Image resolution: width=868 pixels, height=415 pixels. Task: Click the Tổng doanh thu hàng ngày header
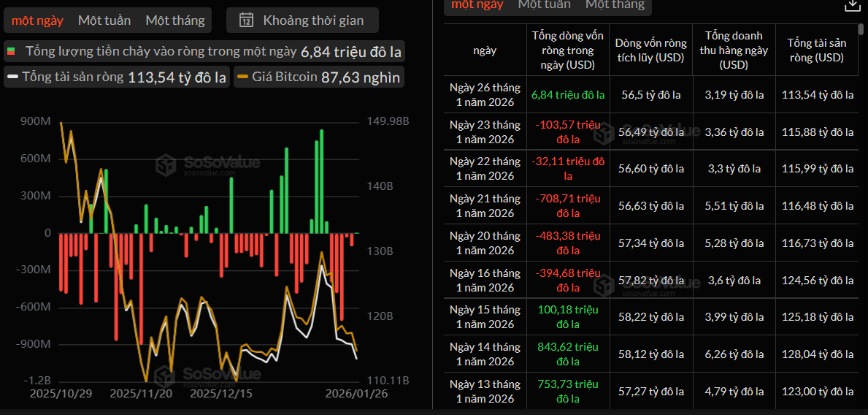coord(734,50)
